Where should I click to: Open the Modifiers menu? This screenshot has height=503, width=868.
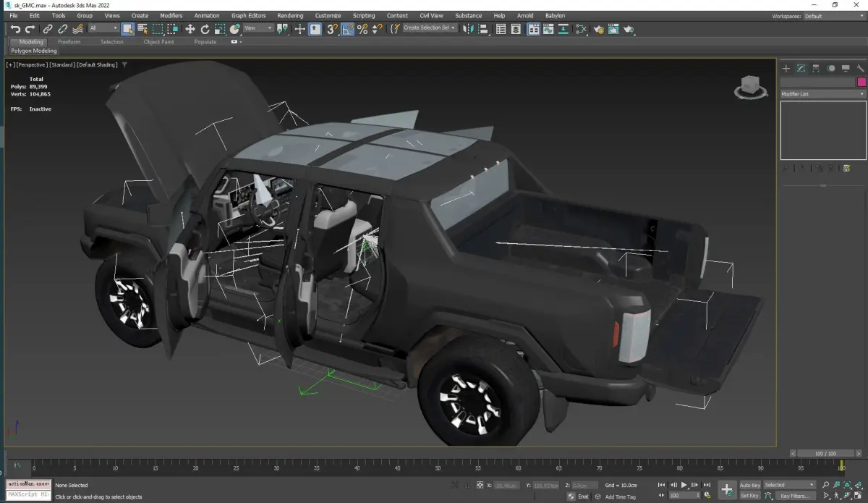[171, 15]
